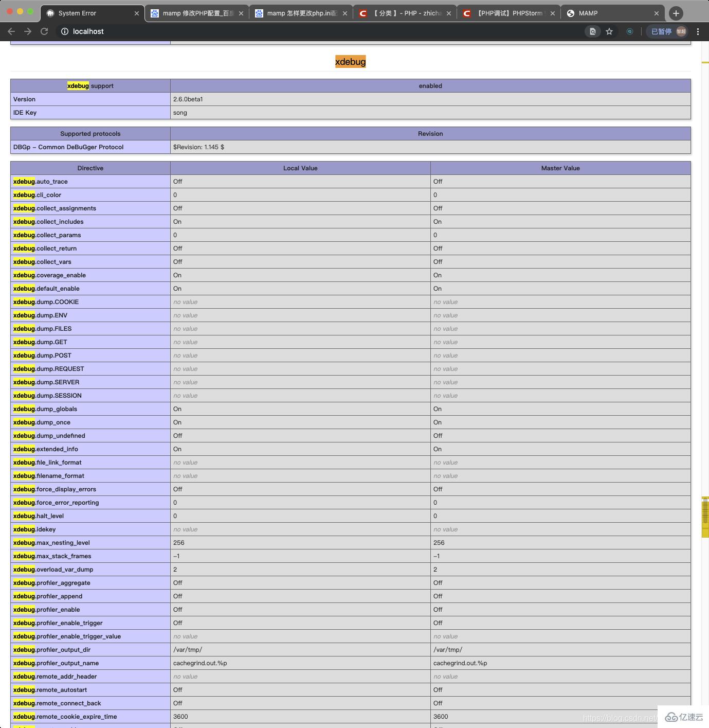Click the Supported protocols header cell
Image resolution: width=709 pixels, height=728 pixels.
point(90,134)
